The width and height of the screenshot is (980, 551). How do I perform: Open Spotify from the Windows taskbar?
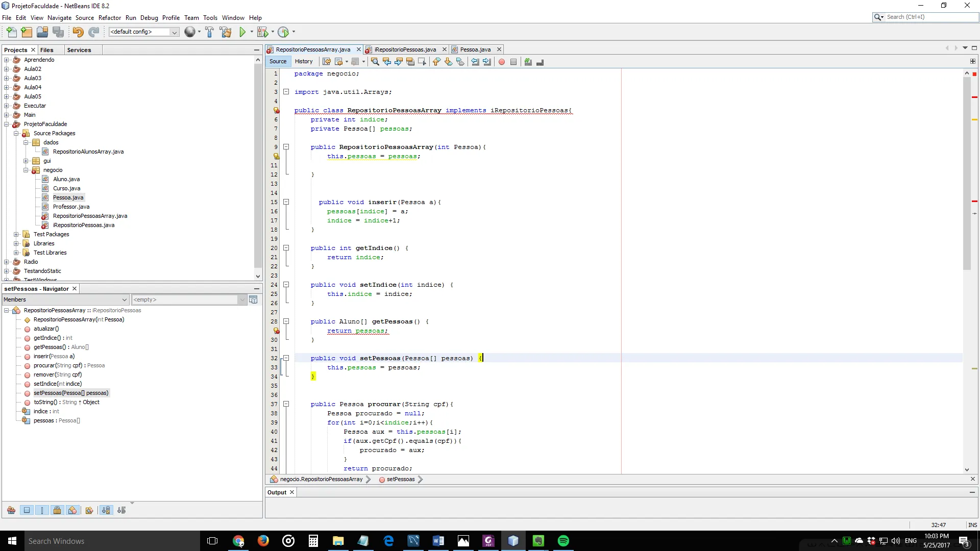tap(563, 541)
